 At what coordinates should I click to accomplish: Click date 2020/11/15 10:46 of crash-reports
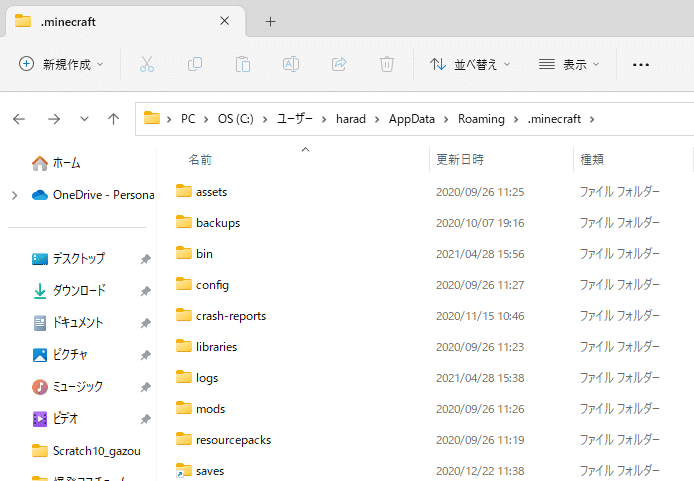click(480, 316)
